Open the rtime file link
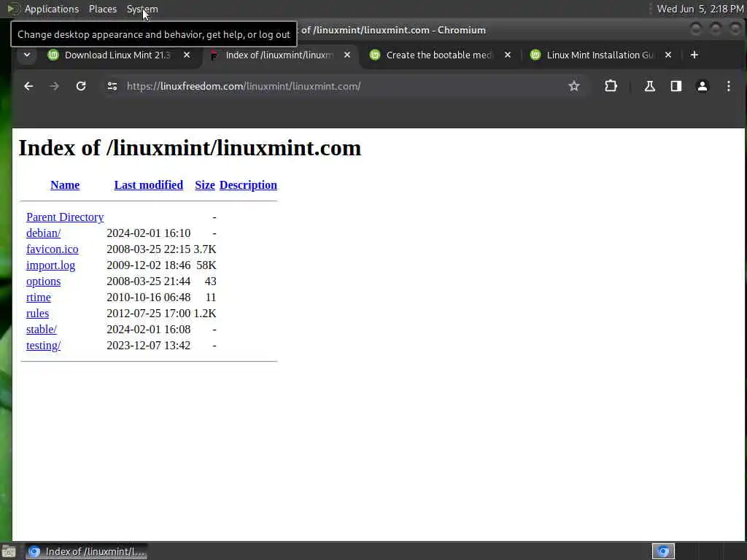 coord(39,297)
